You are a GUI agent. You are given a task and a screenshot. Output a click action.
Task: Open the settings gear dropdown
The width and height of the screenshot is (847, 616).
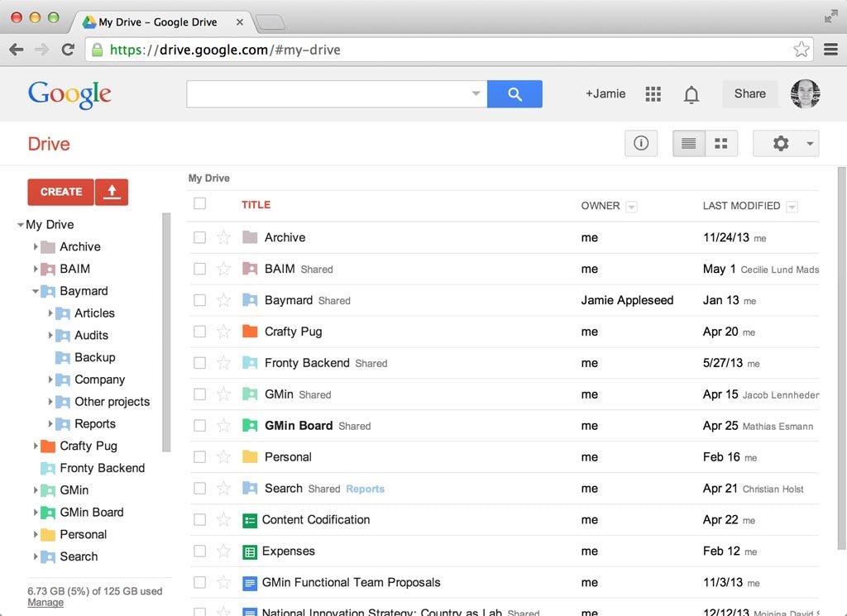[x=785, y=143]
